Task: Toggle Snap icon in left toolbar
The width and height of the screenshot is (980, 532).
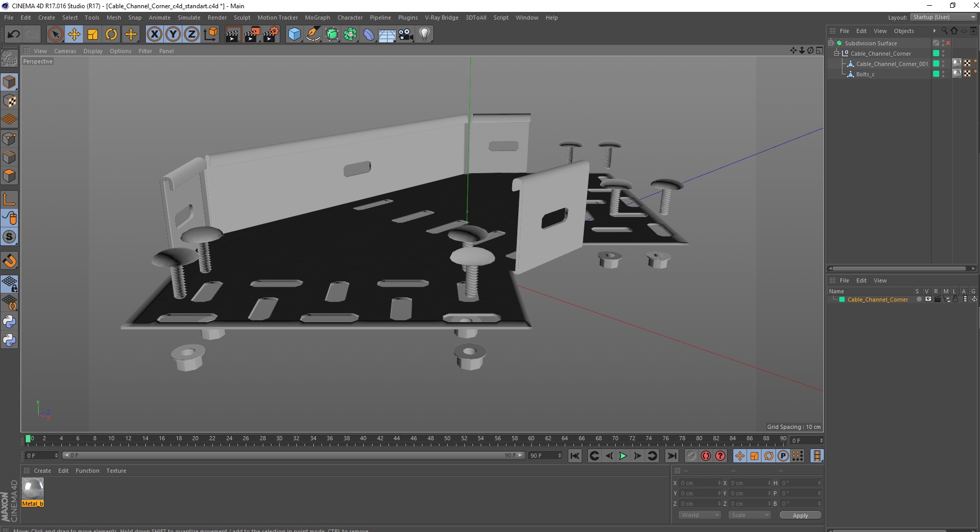Action: click(9, 237)
